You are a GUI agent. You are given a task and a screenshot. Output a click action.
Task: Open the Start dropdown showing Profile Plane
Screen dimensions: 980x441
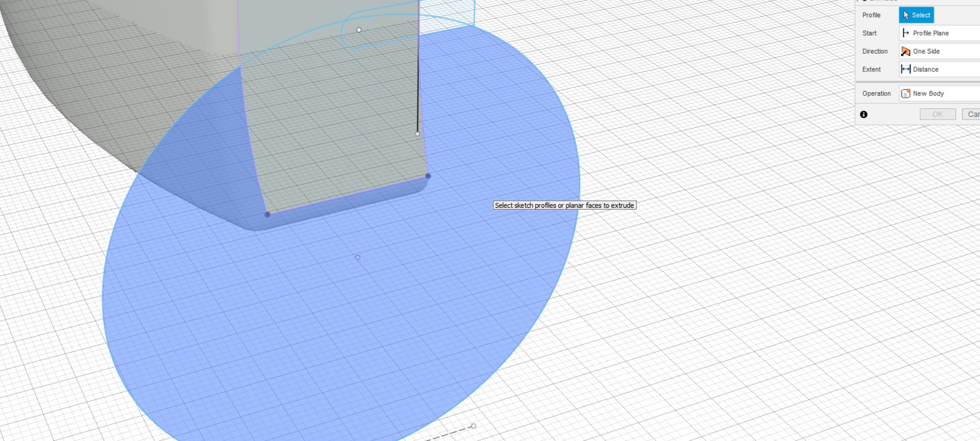[x=940, y=33]
